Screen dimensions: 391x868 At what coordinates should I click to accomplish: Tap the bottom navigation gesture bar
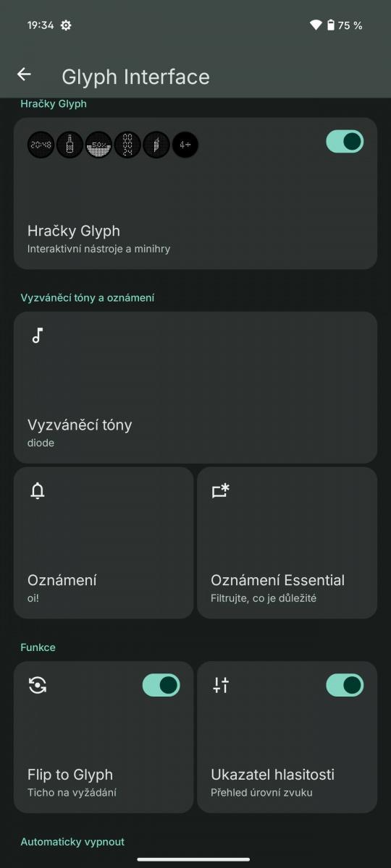tap(194, 859)
